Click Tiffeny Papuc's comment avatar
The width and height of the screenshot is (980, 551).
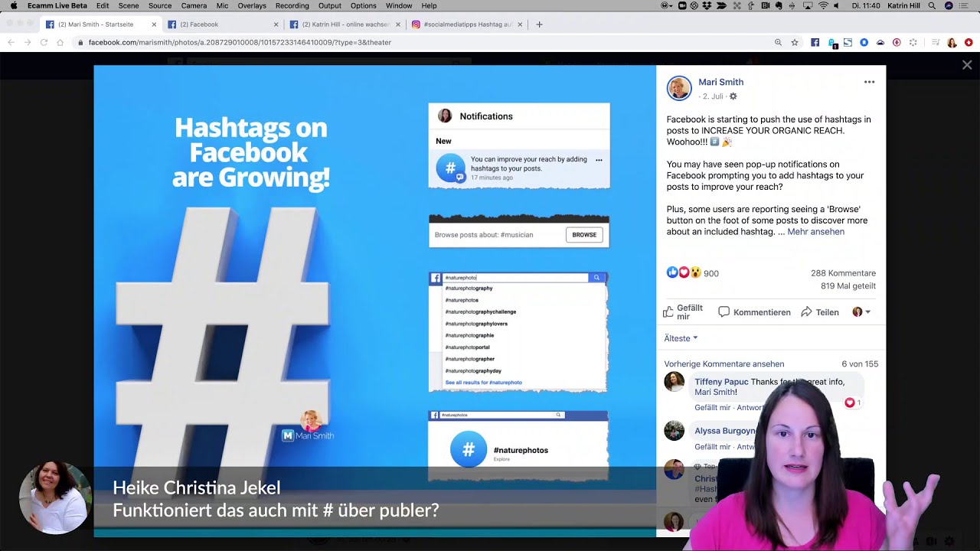click(674, 382)
